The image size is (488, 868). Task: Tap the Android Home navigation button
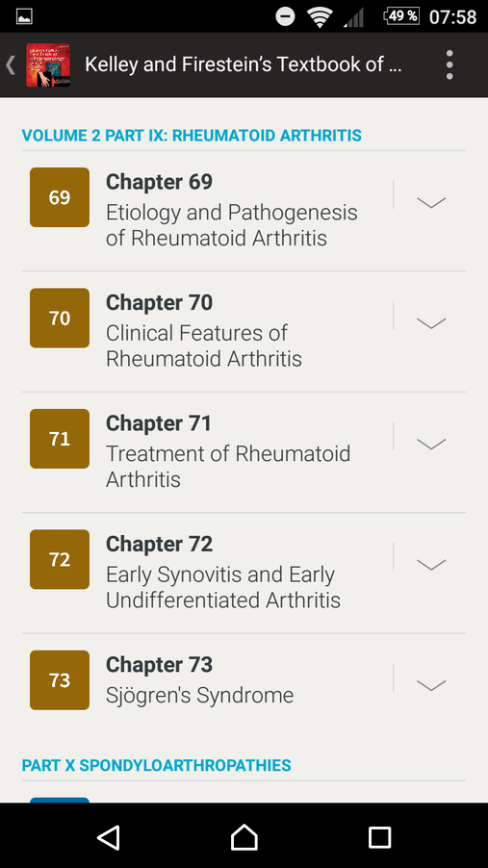pos(244,836)
